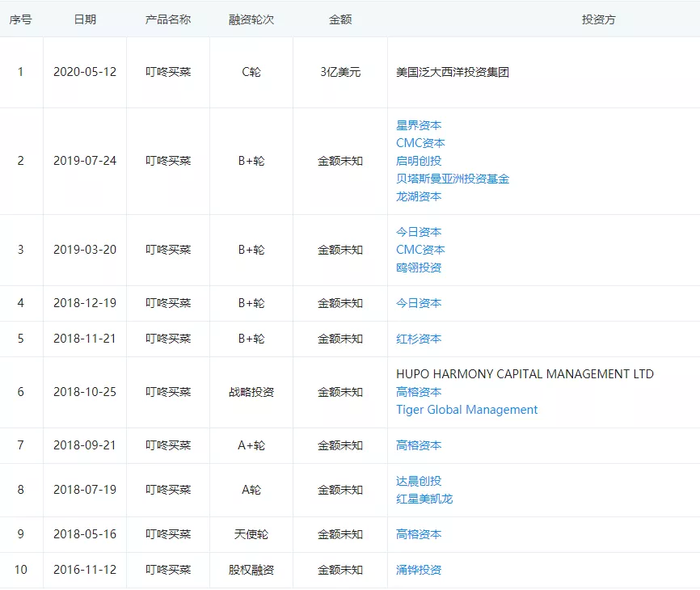Click the 战略投资 round cell
The image size is (700, 590).
(251, 392)
